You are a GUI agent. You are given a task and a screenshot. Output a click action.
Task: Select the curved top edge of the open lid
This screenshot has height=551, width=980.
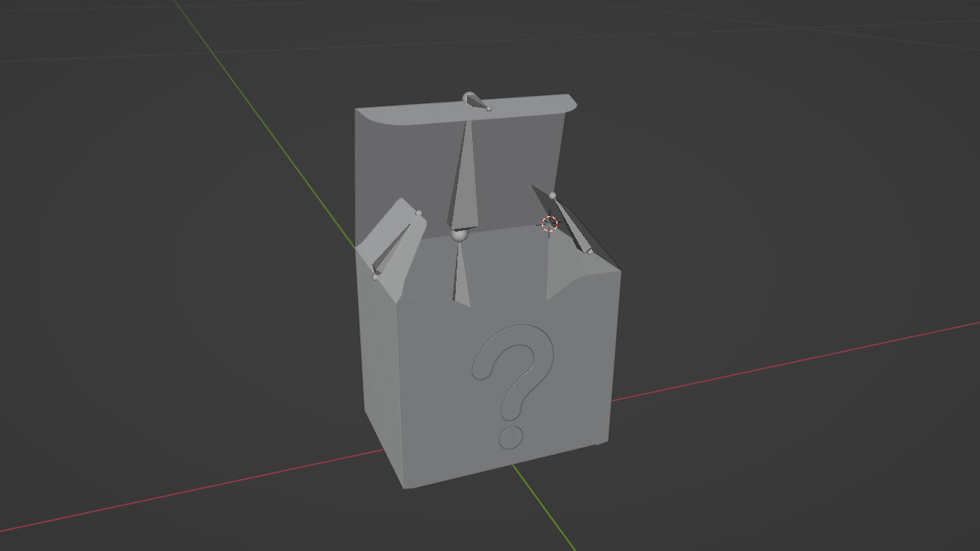[466, 110]
